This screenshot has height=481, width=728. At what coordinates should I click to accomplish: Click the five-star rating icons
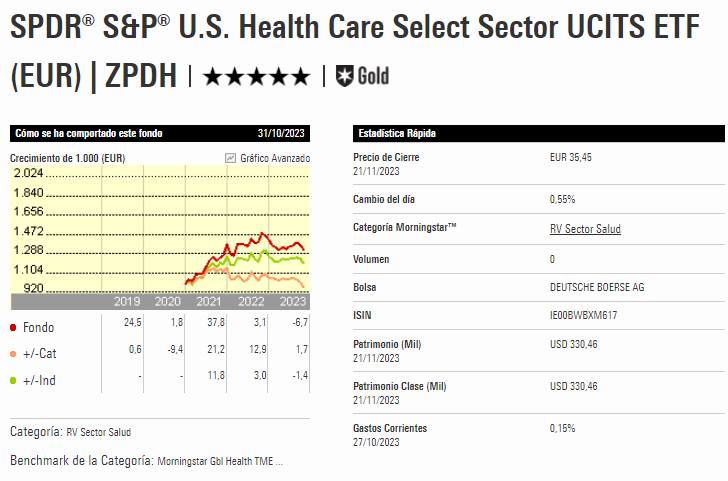[257, 76]
